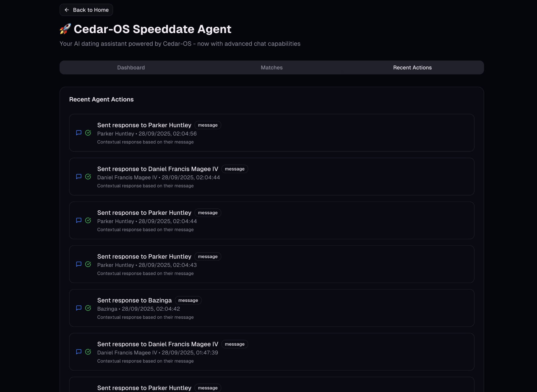The image size is (537, 392).
Task: Click the rocket emoji beside the title
Action: tap(65, 29)
